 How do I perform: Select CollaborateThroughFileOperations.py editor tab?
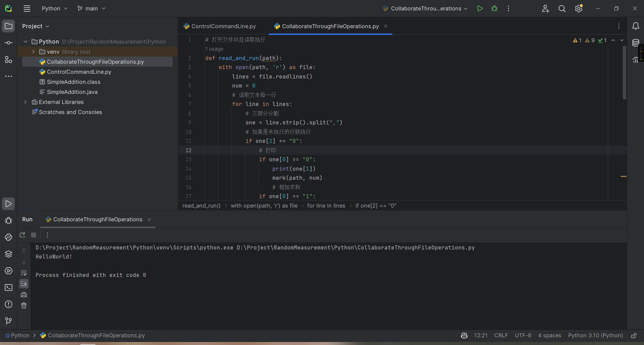[330, 26]
